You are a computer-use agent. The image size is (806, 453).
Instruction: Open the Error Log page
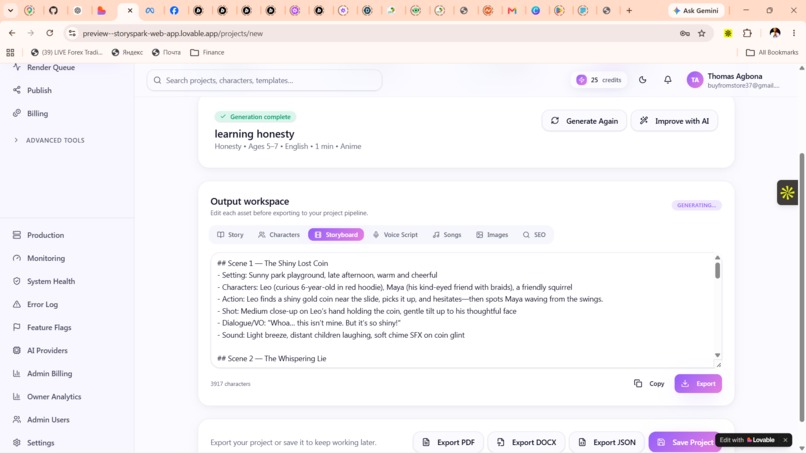pyautogui.click(x=35, y=304)
